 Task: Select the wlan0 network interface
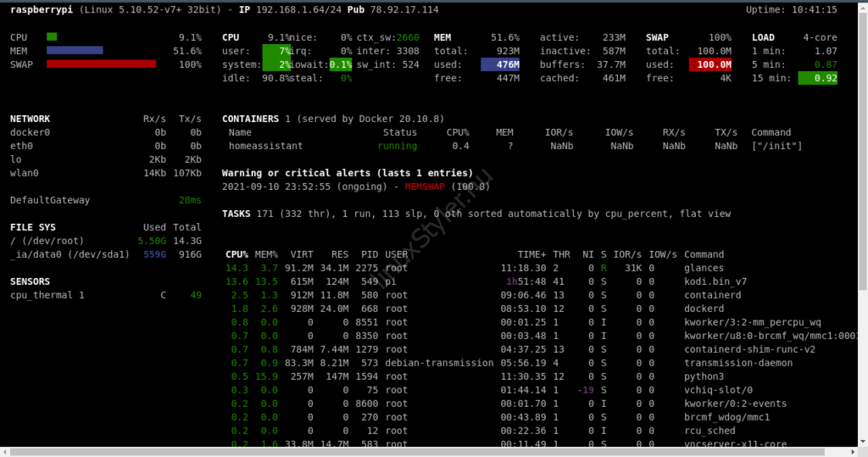[26, 173]
